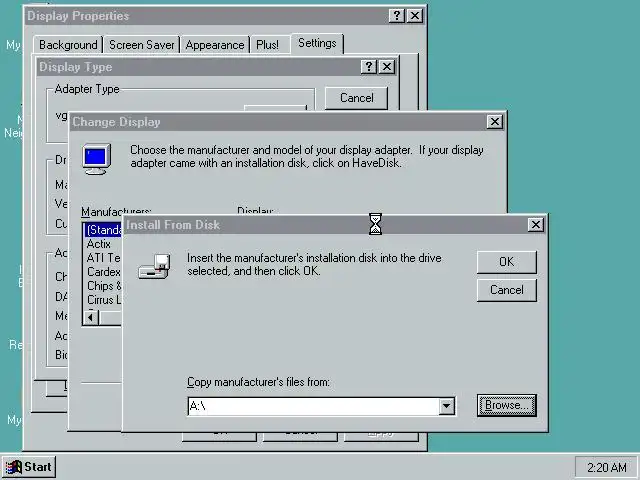Click the Display Type help question mark button
The width and height of the screenshot is (640, 480).
coord(369,67)
